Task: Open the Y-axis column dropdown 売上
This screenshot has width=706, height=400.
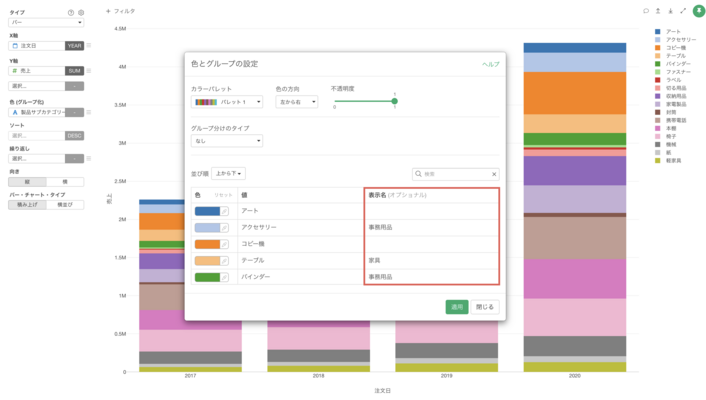Action: 36,71
